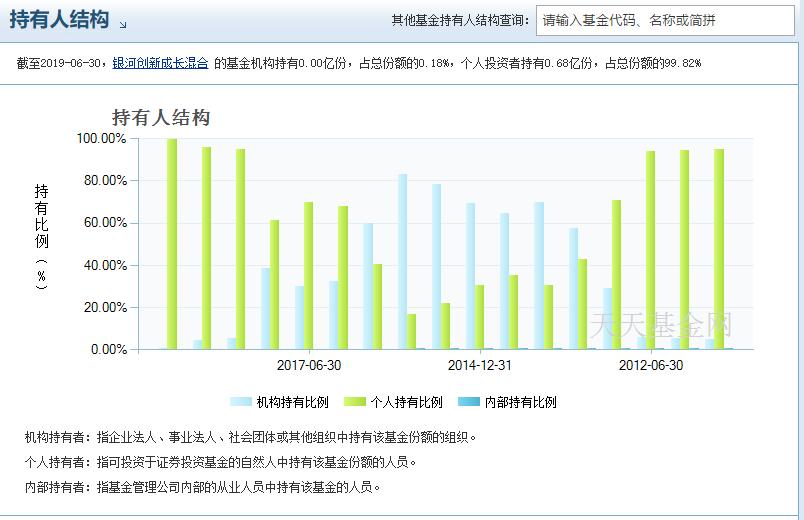804x520 pixels.
Task: Click the 持有人结构 section heading
Action: (x=59, y=20)
